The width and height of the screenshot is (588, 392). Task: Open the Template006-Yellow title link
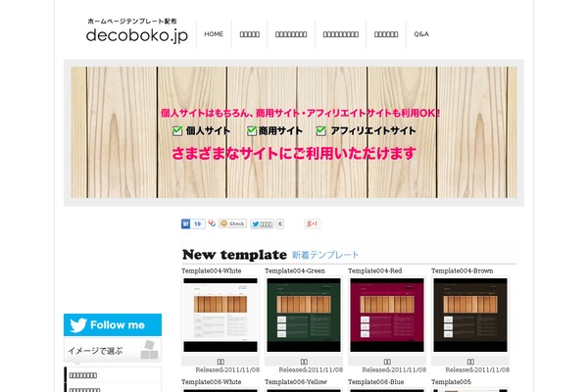click(296, 382)
